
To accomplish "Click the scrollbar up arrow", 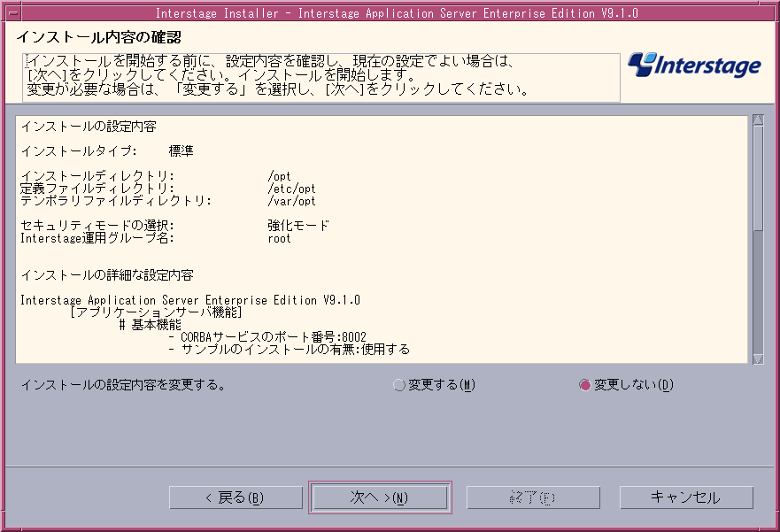I will click(758, 120).
